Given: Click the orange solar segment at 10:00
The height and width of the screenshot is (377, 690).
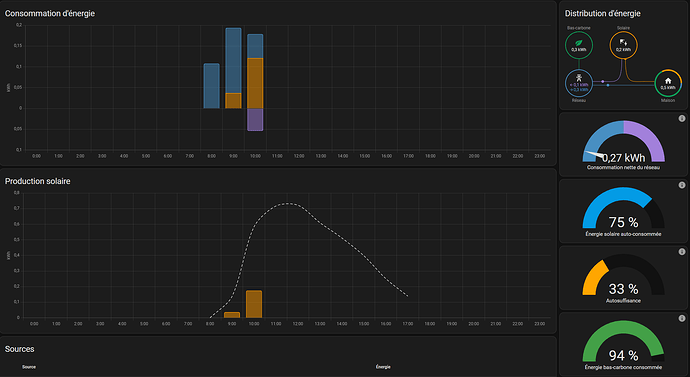Looking at the screenshot, I should click(255, 83).
